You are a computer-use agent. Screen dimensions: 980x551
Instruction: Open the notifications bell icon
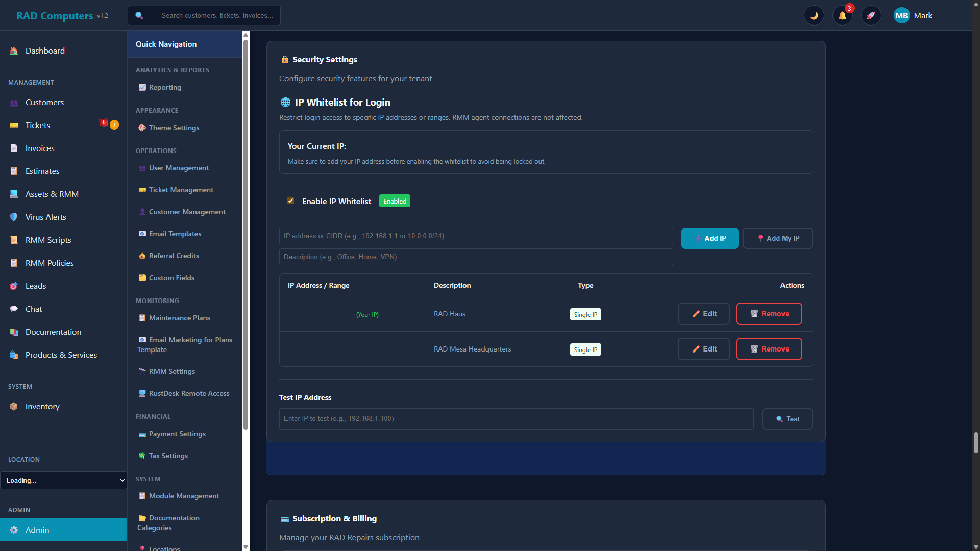tap(842, 15)
